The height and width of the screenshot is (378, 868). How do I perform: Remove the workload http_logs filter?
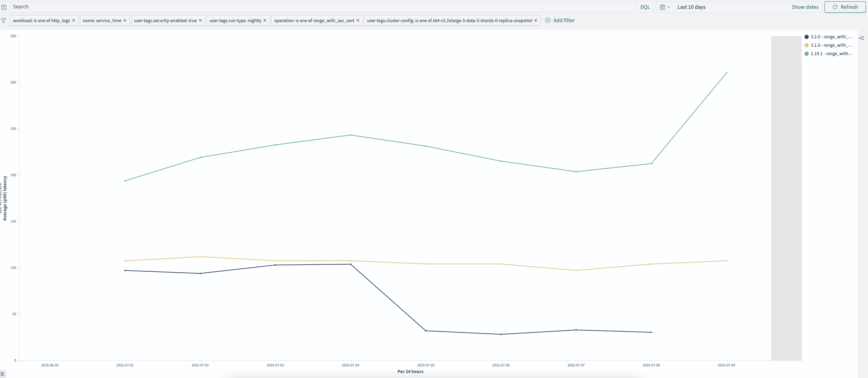click(x=74, y=20)
